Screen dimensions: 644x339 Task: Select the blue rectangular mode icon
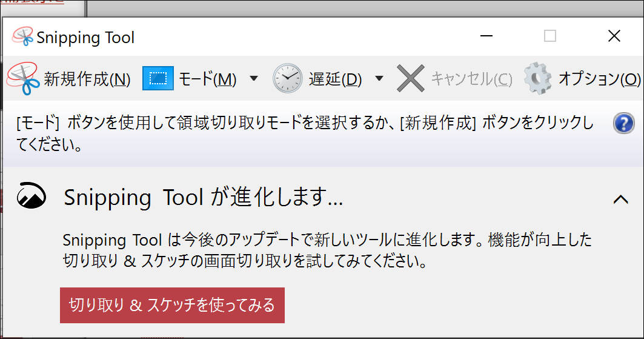(158, 78)
